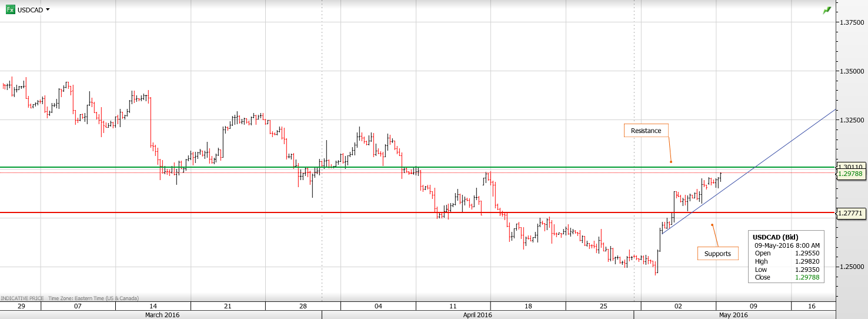Screen dimensions: 868x319
Task: Click the 1.30110 green price tag
Action: pyautogui.click(x=851, y=167)
